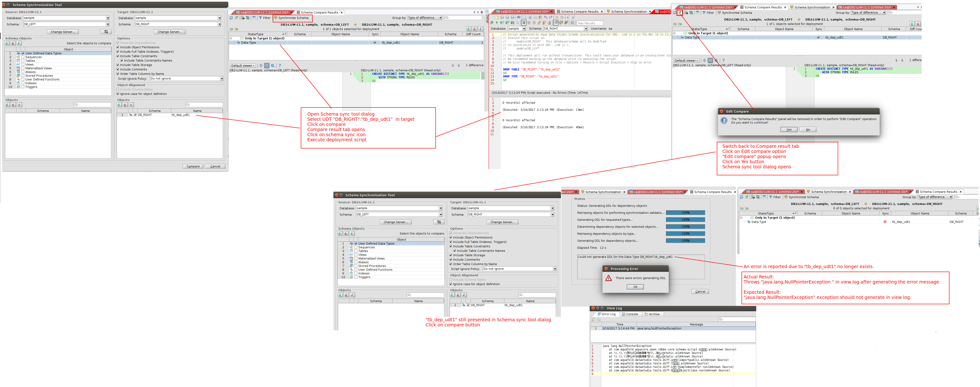Click OK in the Processing Error dialog

click(635, 287)
